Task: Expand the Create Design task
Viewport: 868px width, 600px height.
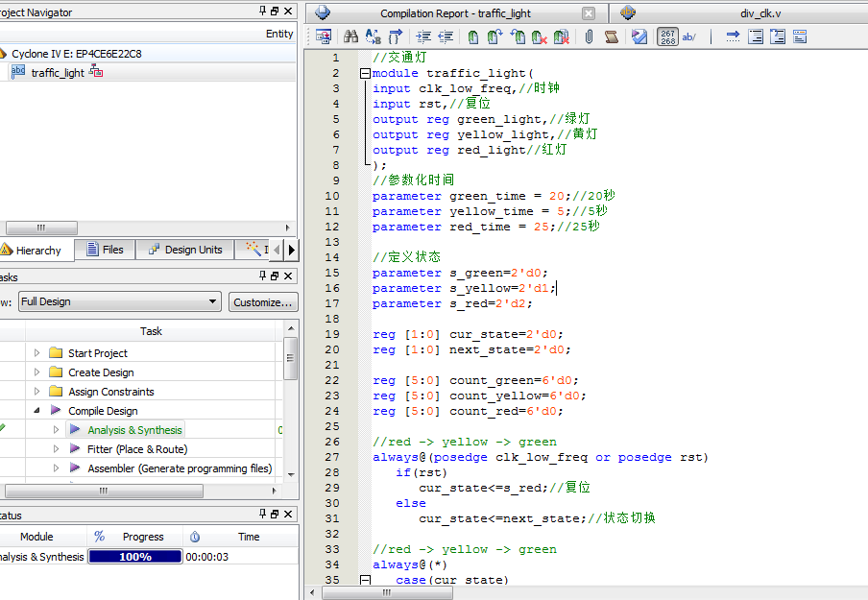Action: click(x=37, y=372)
